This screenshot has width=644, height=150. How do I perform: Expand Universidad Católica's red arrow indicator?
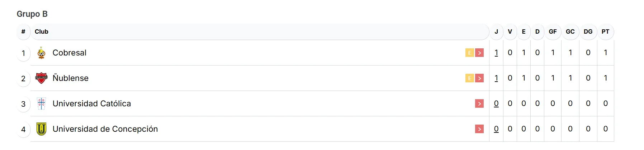(479, 103)
